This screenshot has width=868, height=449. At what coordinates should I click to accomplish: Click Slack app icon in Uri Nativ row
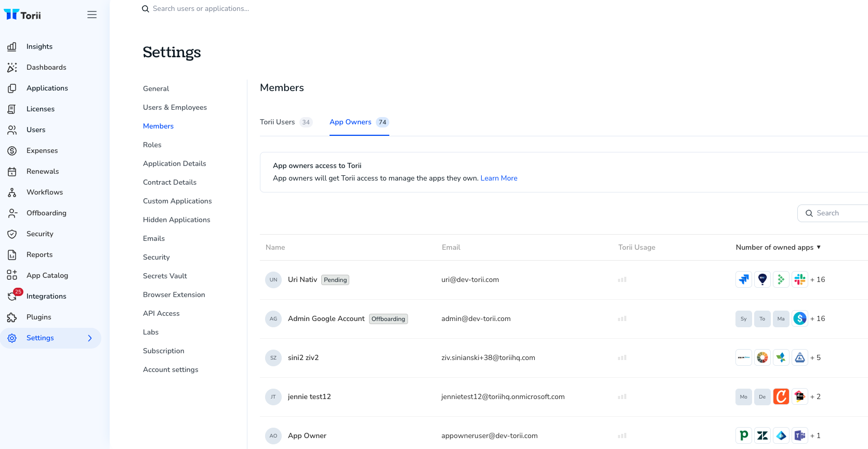click(x=800, y=280)
